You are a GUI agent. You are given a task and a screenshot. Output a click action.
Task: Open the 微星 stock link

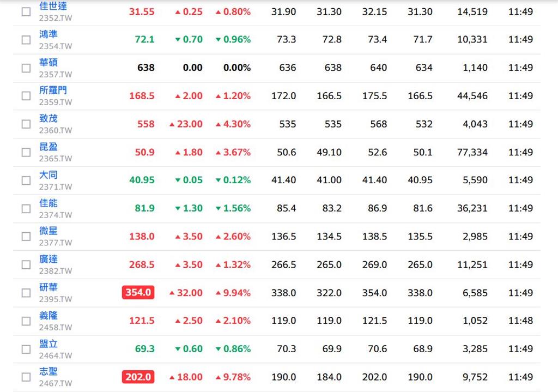point(48,231)
